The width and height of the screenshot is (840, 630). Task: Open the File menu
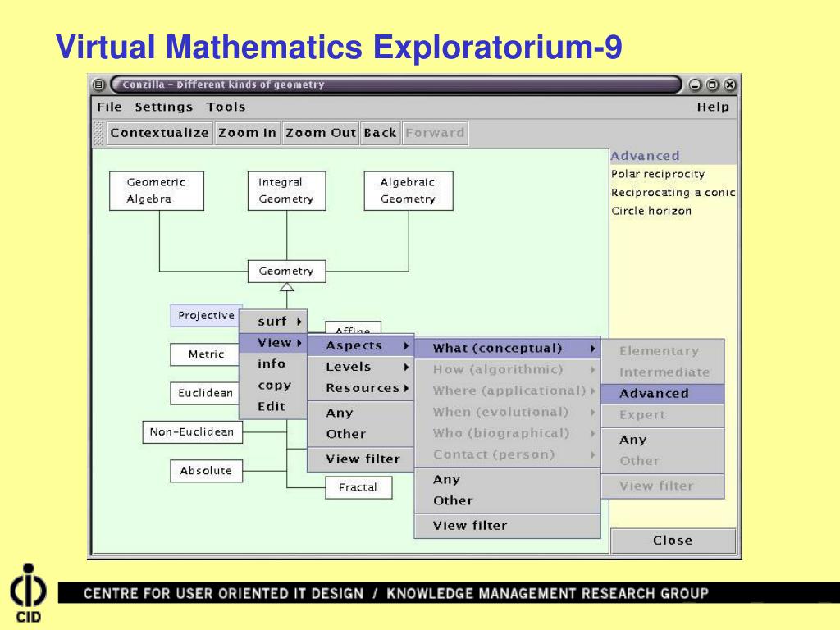tap(109, 107)
